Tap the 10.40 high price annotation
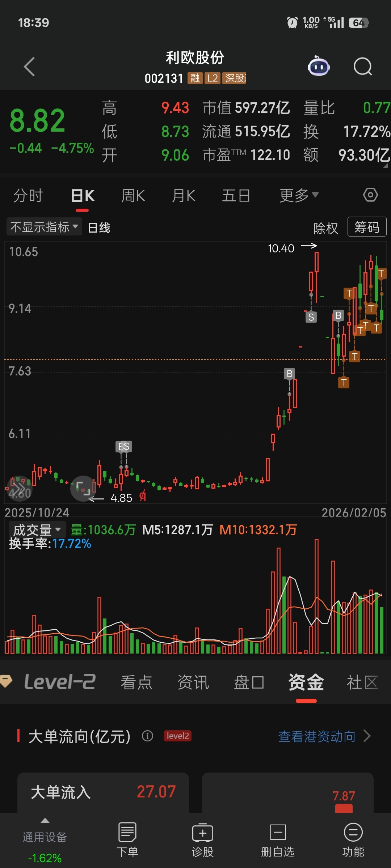Screen dimensions: 391x868 pyautogui.click(x=281, y=248)
